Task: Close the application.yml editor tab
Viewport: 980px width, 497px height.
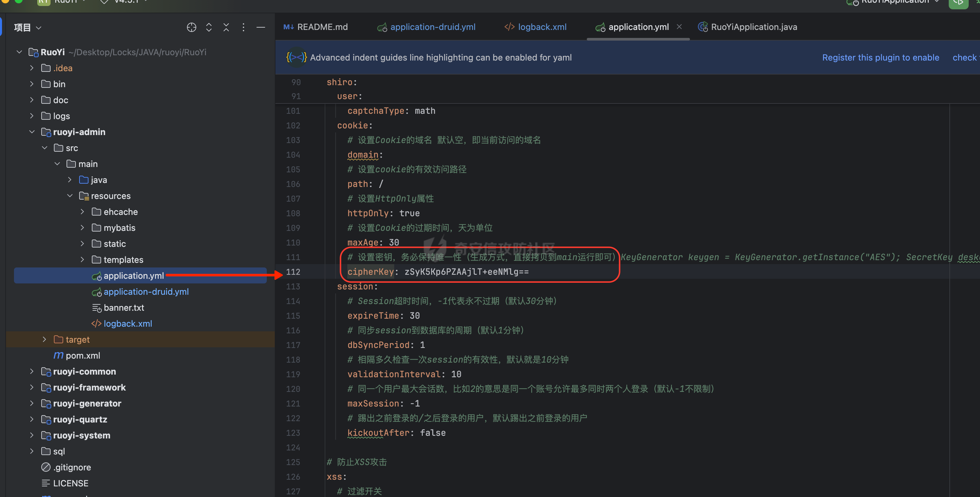Action: coord(679,27)
